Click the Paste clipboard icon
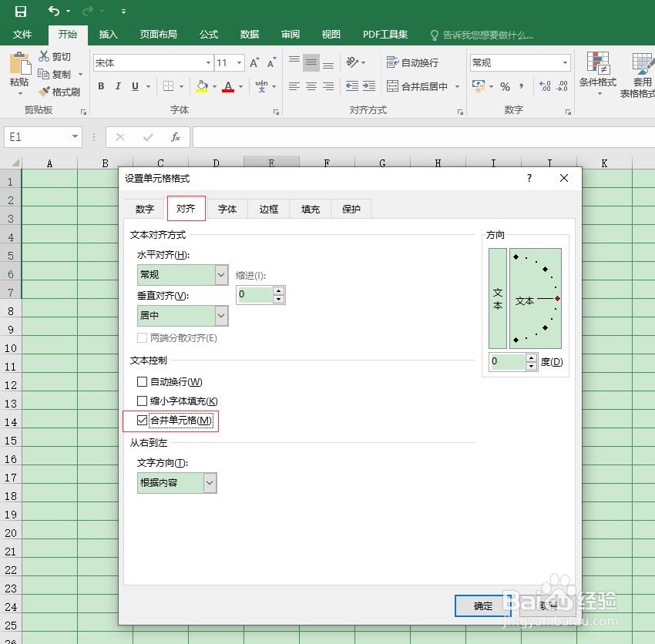Viewport: 655px width, 644px height. click(20, 63)
